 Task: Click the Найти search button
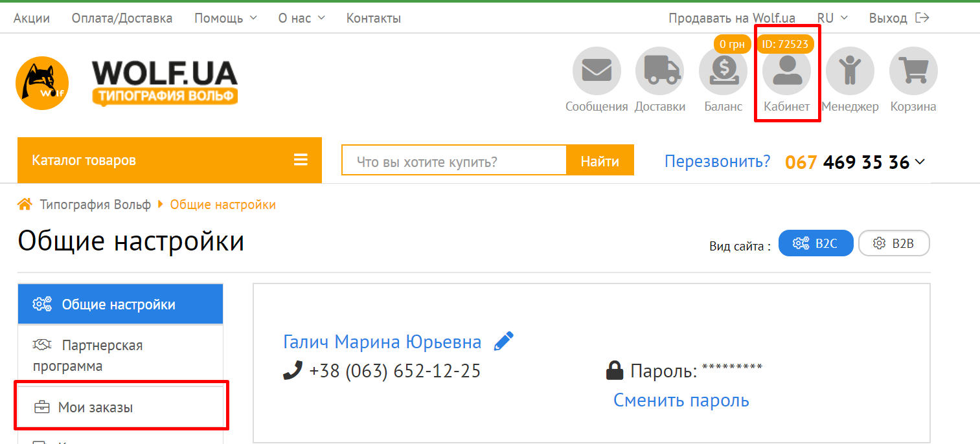click(600, 161)
